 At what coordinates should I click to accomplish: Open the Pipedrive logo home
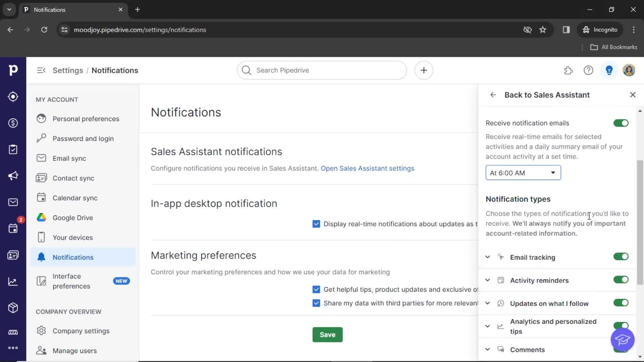coord(13,70)
